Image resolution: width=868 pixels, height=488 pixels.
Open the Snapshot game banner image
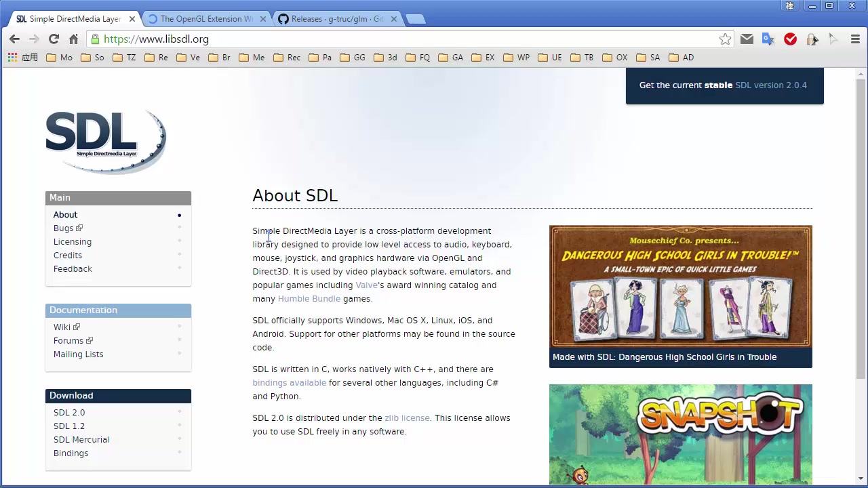(x=681, y=434)
